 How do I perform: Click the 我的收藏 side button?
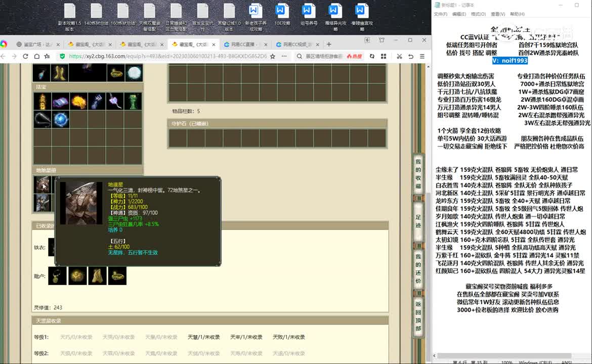tap(418, 173)
